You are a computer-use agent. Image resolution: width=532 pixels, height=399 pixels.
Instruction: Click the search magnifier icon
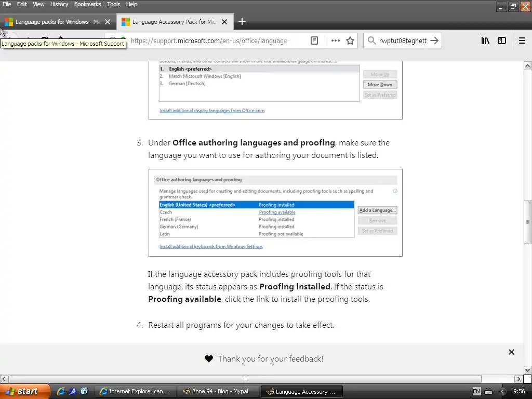371,41
